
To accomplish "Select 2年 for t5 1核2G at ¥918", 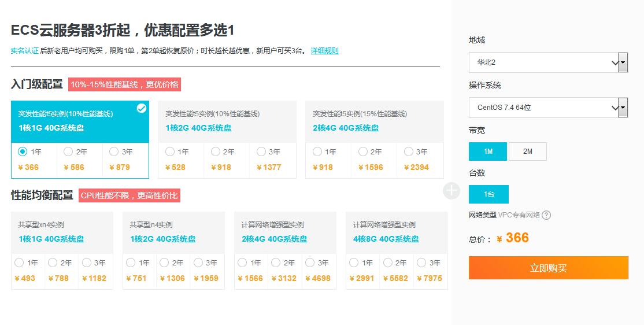I will pyautogui.click(x=215, y=152).
